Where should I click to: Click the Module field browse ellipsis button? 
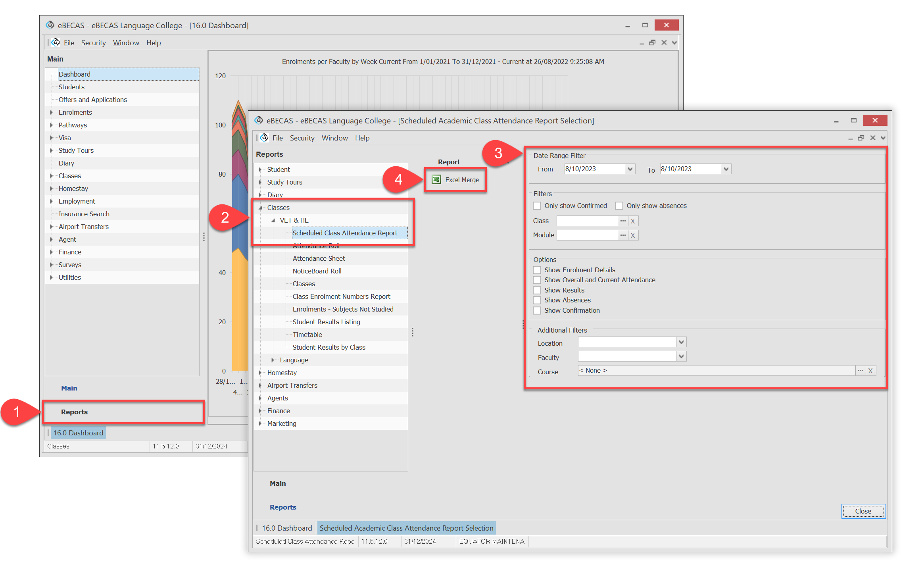(623, 235)
